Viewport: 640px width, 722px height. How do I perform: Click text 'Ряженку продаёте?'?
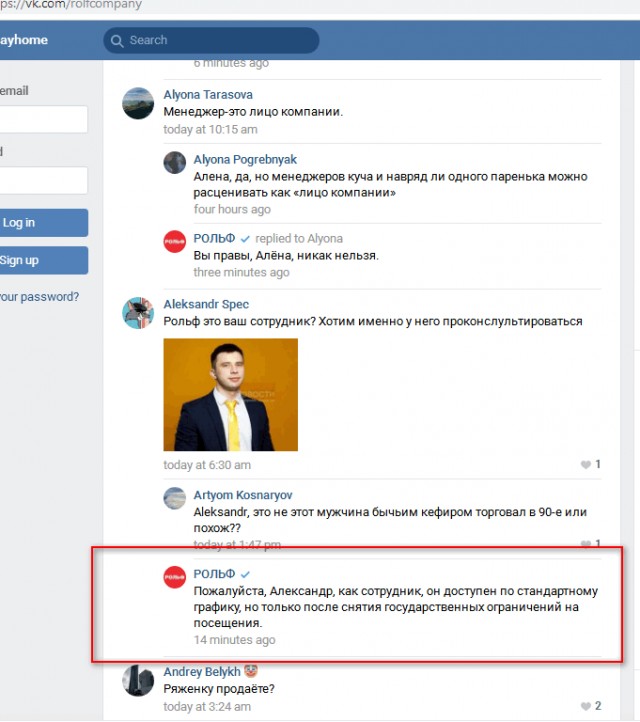[219, 689]
